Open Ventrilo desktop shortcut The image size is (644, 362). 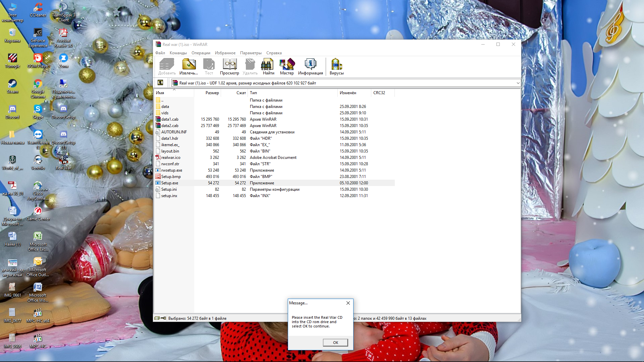[x=38, y=163]
